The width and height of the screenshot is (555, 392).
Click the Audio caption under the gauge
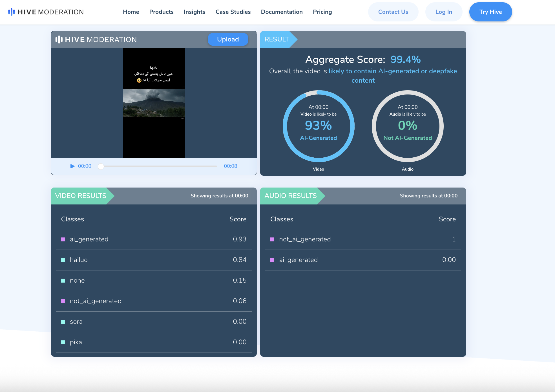pyautogui.click(x=408, y=169)
